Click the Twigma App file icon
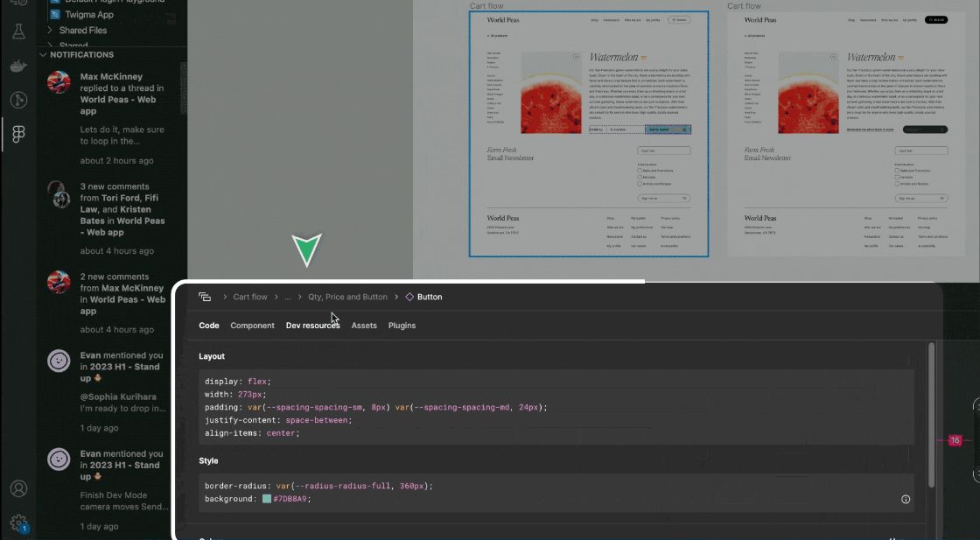The image size is (980, 540). pos(55,14)
